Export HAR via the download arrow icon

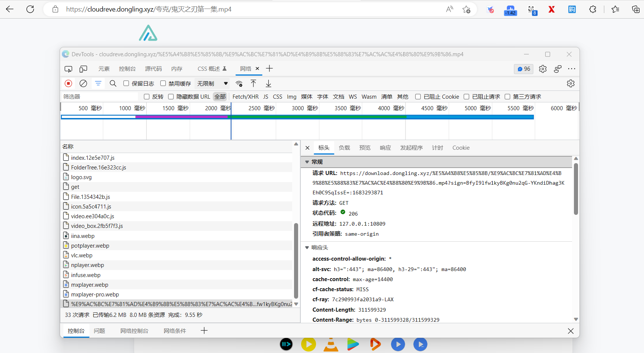pyautogui.click(x=268, y=83)
